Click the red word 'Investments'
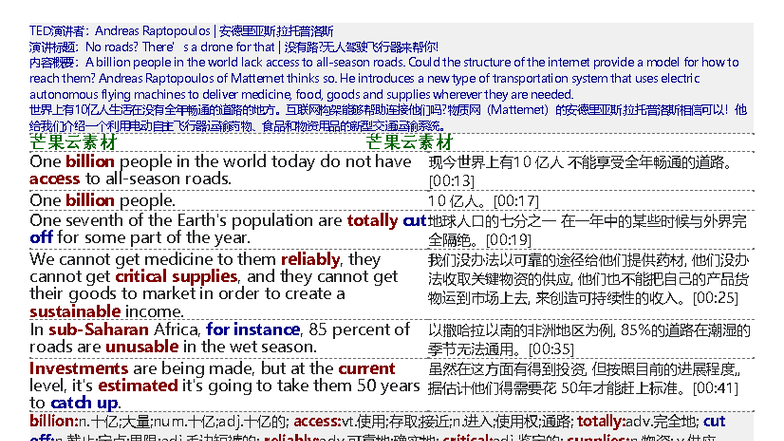 click(x=79, y=368)
